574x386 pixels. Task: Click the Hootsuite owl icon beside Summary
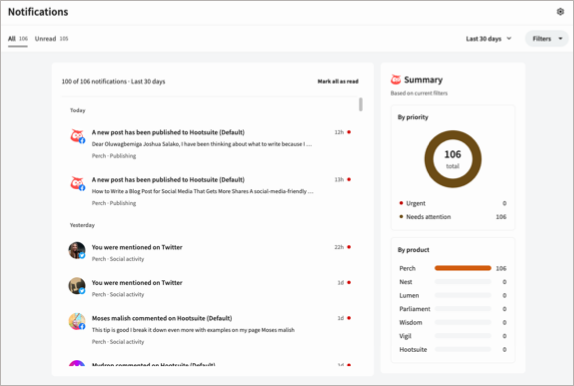396,79
